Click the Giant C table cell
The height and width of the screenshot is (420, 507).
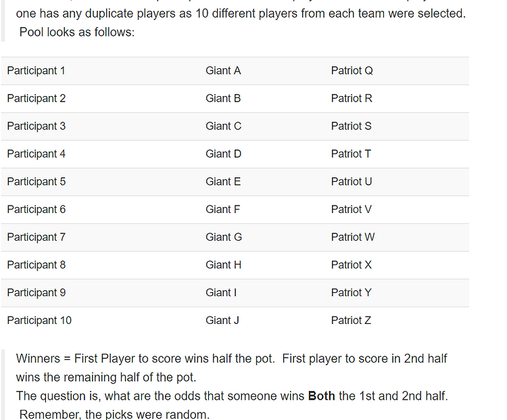[262, 126]
